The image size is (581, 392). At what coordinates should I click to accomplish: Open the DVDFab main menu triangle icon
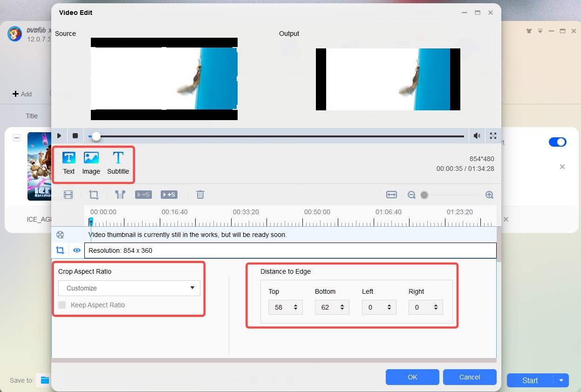540,31
